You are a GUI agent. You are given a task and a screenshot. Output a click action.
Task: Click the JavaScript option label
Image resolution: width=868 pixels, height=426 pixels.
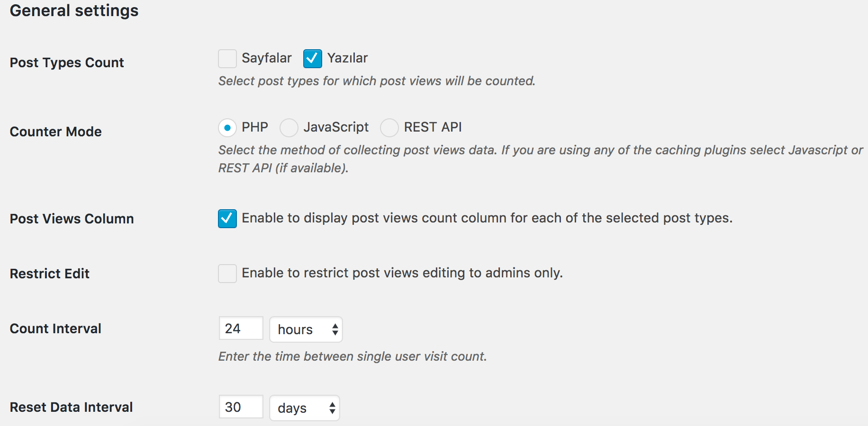[336, 127]
